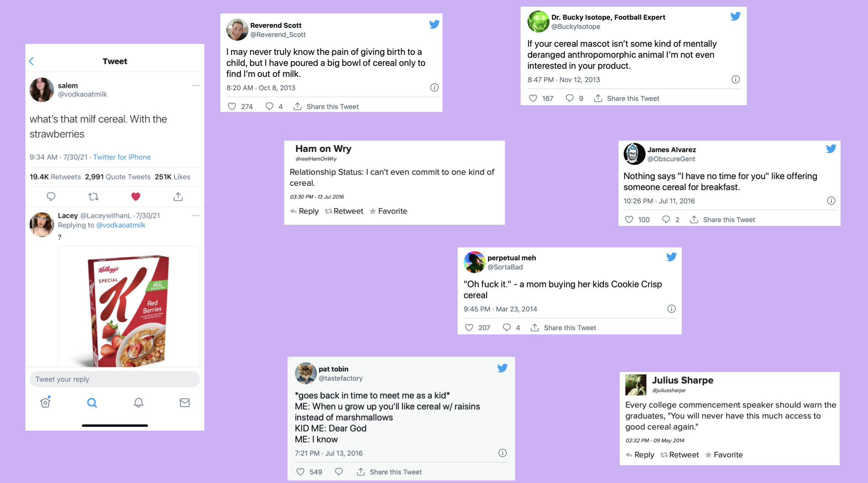Open the Special K cereal box image
Viewport: 868px width, 483px height.
tap(129, 308)
